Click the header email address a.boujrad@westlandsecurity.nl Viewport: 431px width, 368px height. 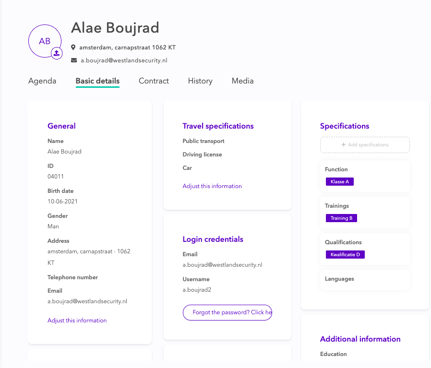(x=124, y=60)
